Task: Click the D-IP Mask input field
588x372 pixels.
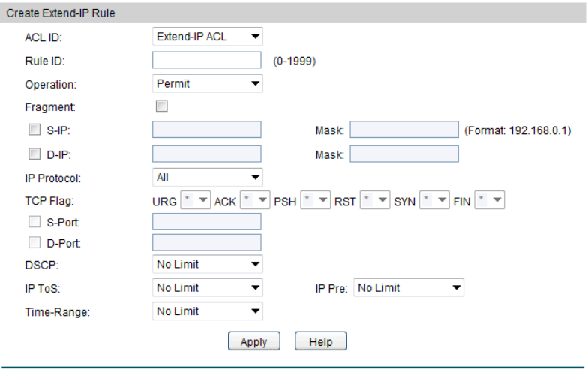Action: point(404,154)
